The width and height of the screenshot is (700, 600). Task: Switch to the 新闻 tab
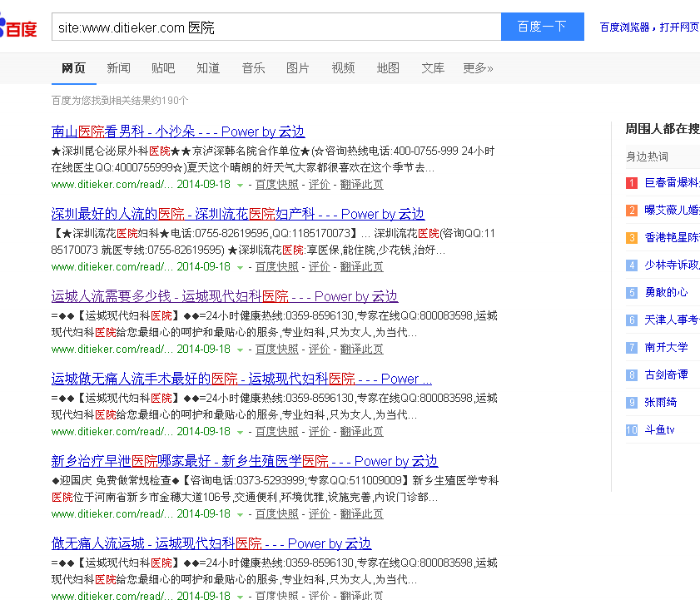point(117,68)
